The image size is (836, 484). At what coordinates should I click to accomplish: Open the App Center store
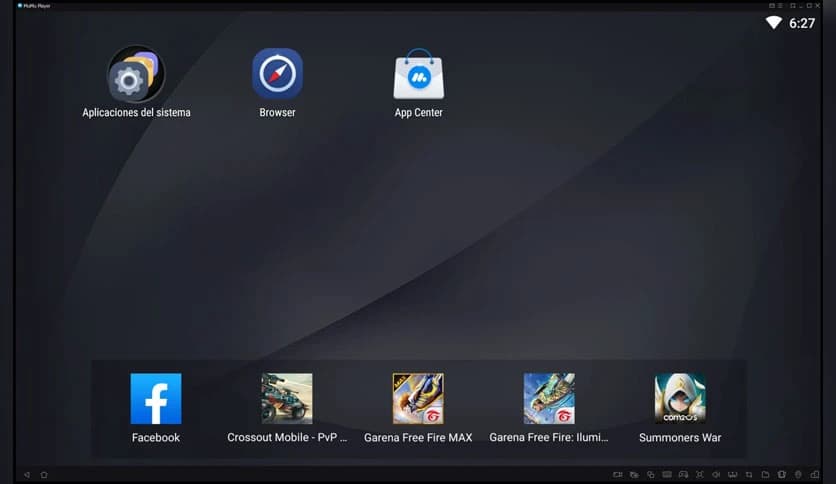click(418, 75)
